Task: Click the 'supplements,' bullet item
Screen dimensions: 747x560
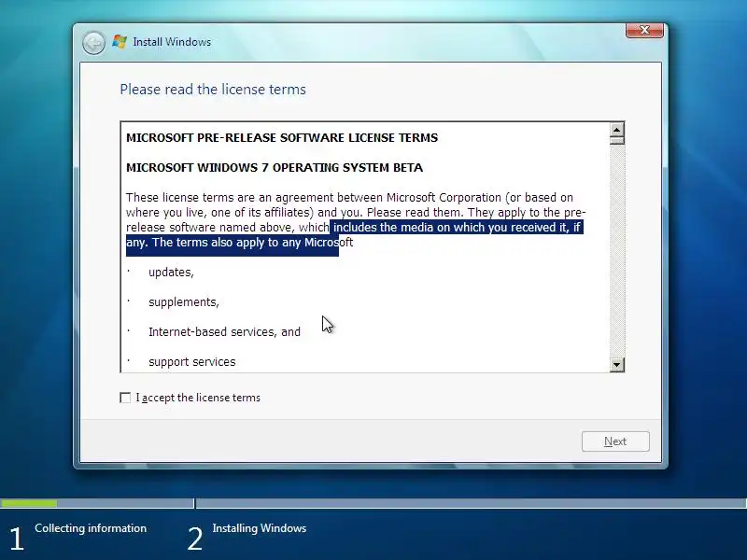Action: (x=183, y=302)
